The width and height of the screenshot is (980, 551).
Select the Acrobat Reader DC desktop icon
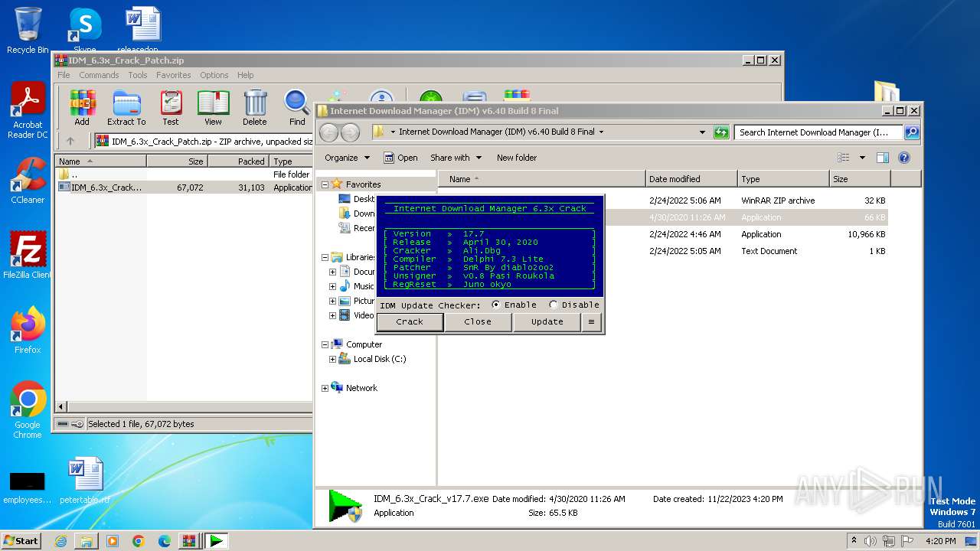[28, 111]
